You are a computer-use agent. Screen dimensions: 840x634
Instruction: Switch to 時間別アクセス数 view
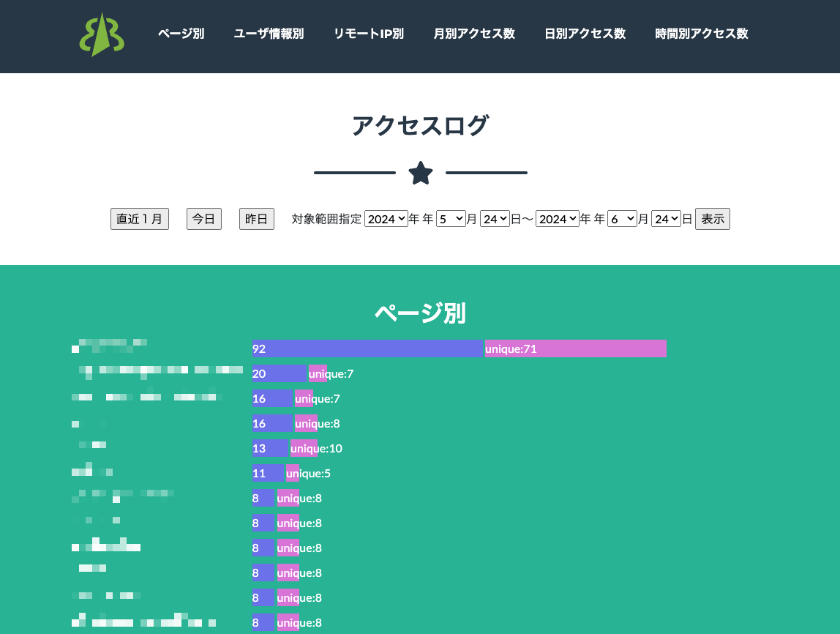(701, 34)
